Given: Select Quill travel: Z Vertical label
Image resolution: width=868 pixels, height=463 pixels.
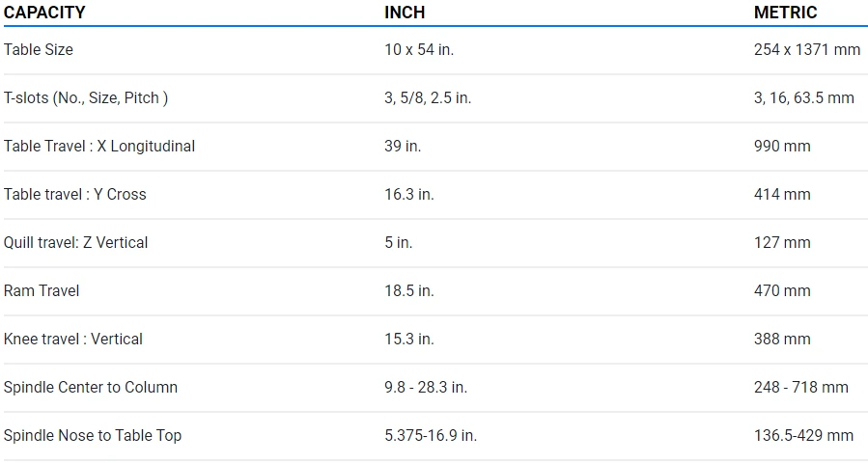Looking at the screenshot, I should (76, 242).
